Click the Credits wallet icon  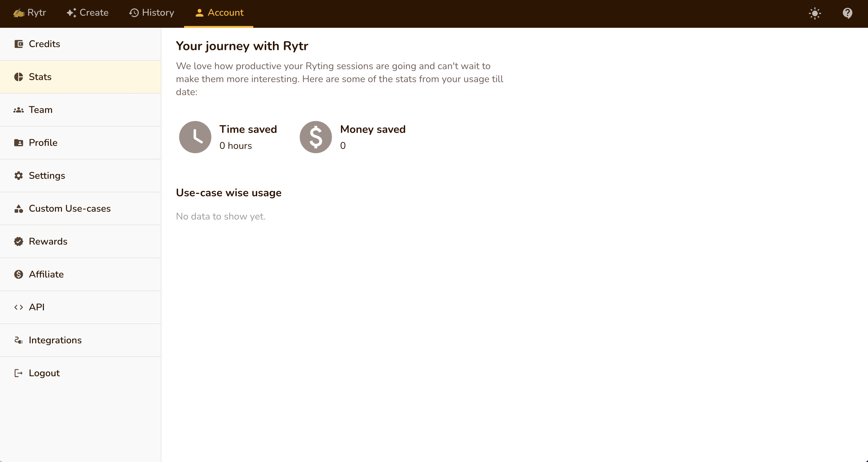click(18, 44)
